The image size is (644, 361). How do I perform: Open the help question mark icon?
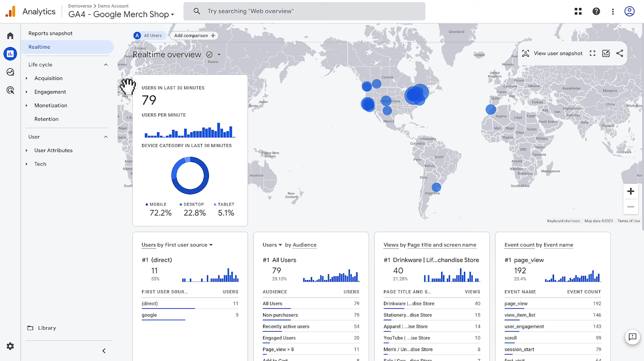coord(596,11)
